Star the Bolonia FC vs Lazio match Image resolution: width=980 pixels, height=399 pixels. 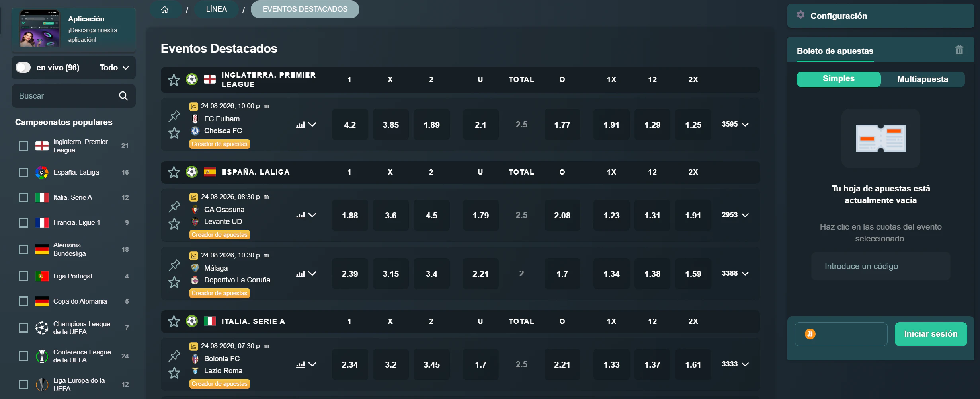[x=174, y=373]
